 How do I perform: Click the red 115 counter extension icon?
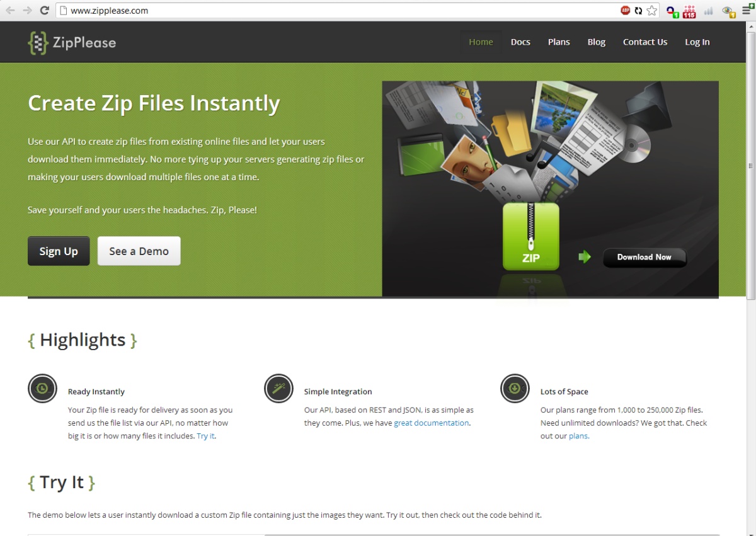coord(689,11)
